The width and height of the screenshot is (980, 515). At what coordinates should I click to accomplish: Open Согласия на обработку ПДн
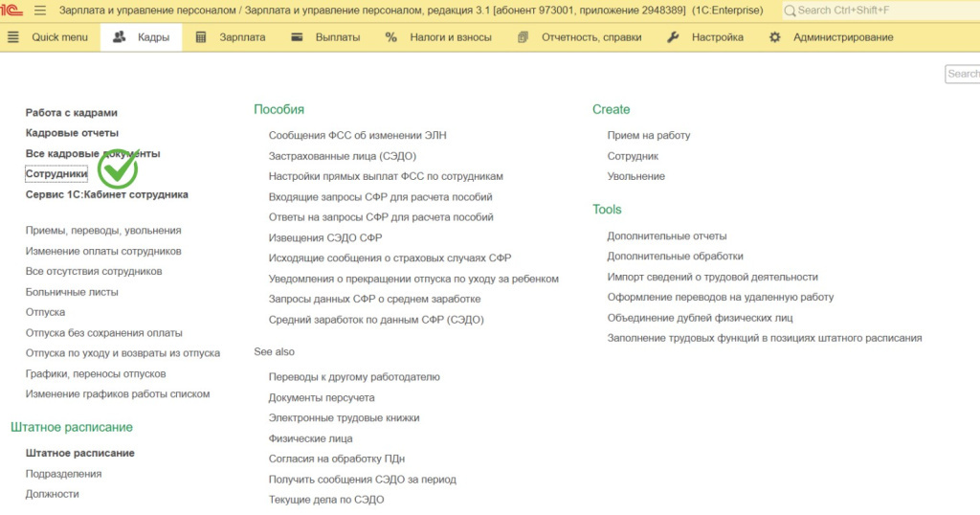point(337,459)
